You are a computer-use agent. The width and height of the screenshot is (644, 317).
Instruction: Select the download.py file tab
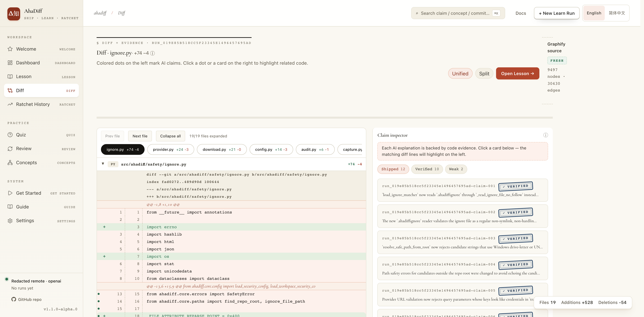[222, 149]
